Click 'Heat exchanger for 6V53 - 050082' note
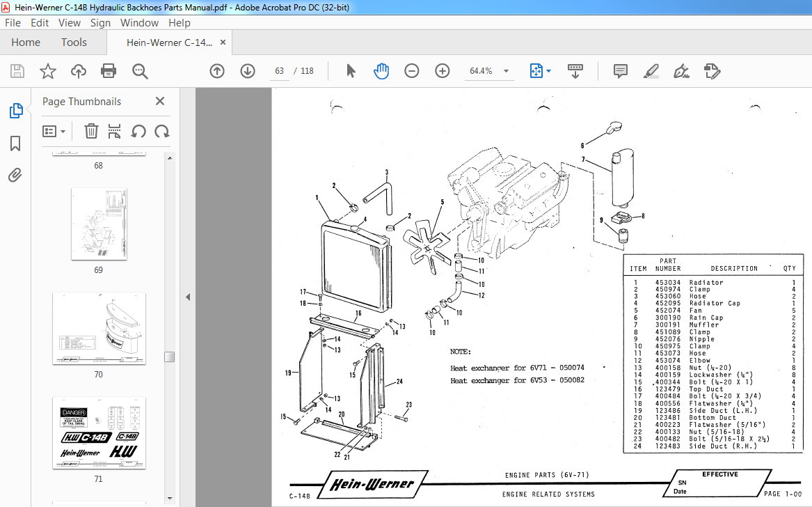 click(517, 380)
